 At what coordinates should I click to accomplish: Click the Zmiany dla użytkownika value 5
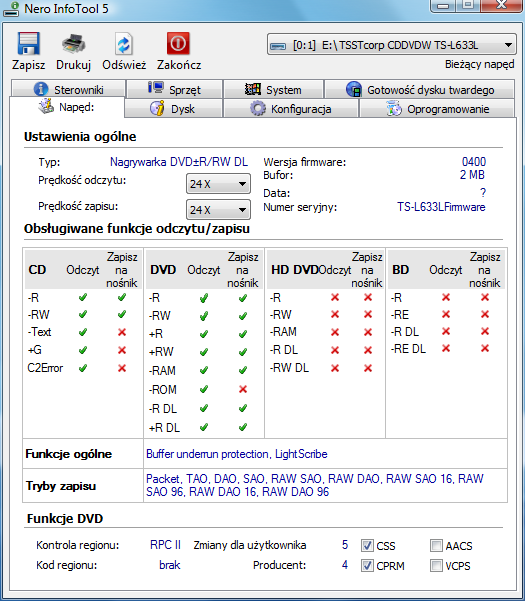click(345, 545)
